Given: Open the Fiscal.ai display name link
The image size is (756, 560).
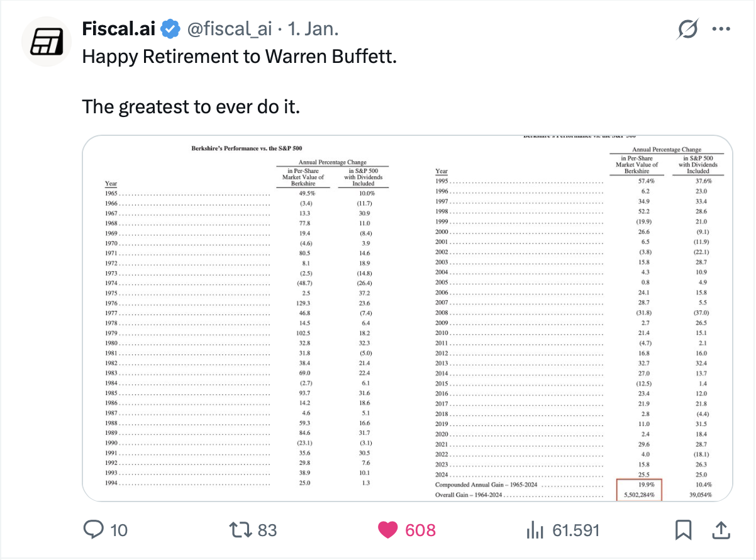Looking at the screenshot, I should point(119,29).
